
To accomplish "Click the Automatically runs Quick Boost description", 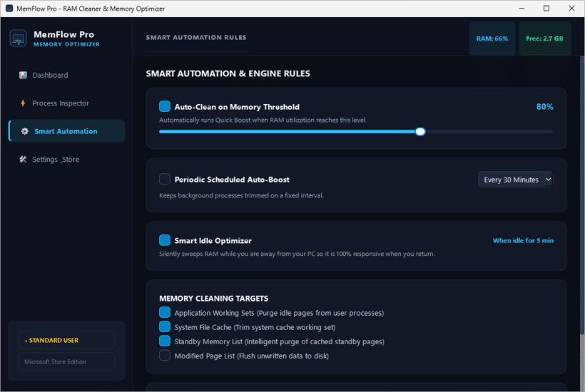I will click(x=263, y=120).
